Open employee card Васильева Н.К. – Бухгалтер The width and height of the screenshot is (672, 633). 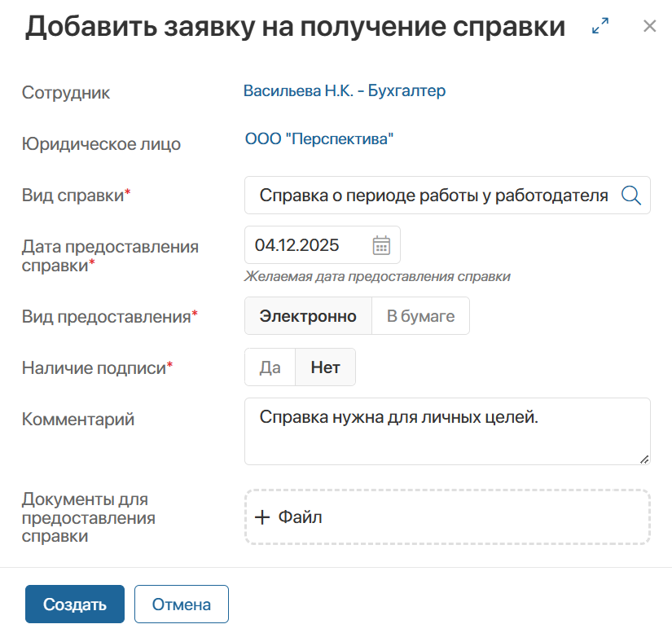(x=344, y=90)
